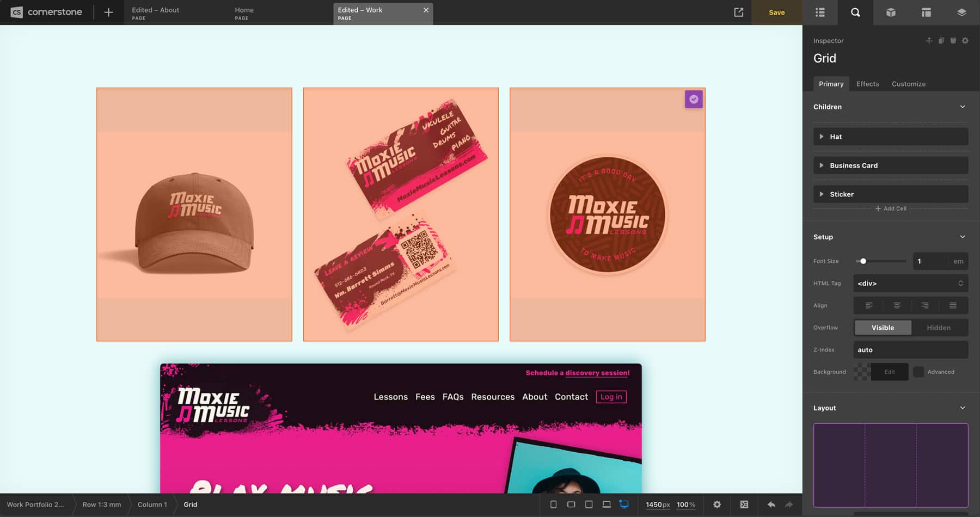Select Column 1 in breadcrumb

pos(152,504)
